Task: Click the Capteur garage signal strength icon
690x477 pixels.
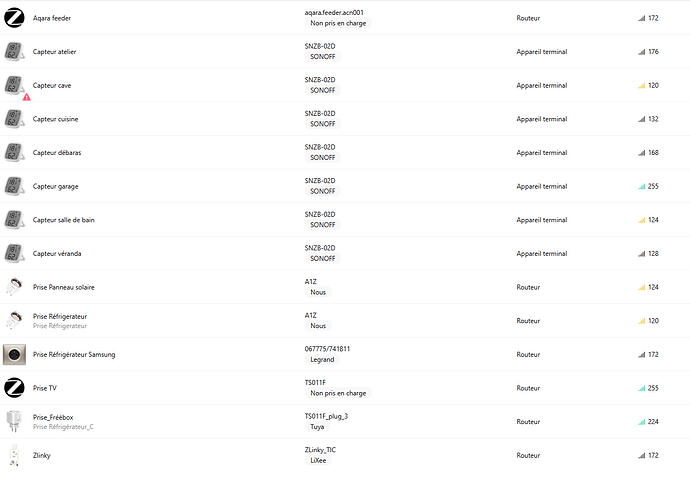Action: tap(643, 187)
